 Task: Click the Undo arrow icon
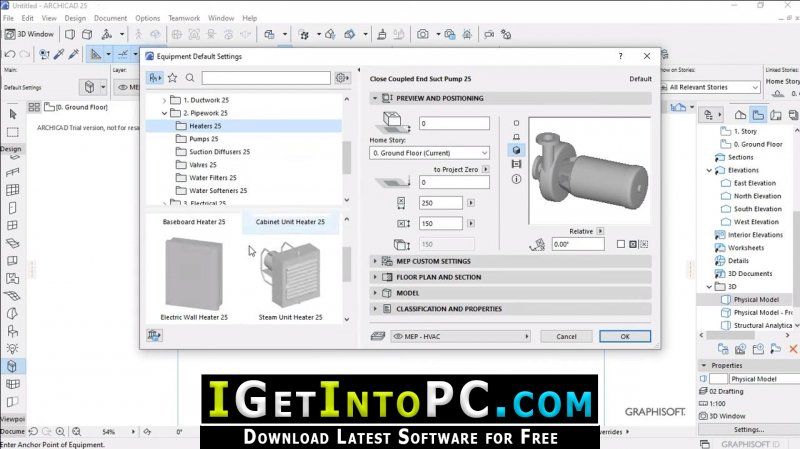pos(9,54)
